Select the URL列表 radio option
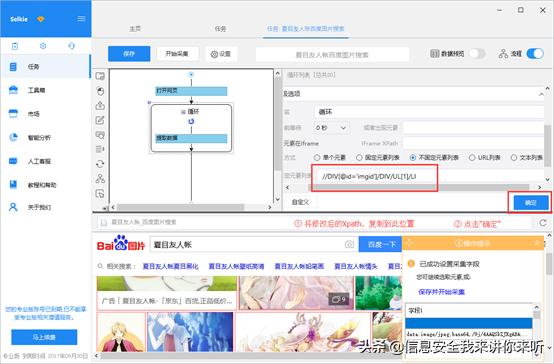Screen dimensions: 554x364 click(484, 158)
